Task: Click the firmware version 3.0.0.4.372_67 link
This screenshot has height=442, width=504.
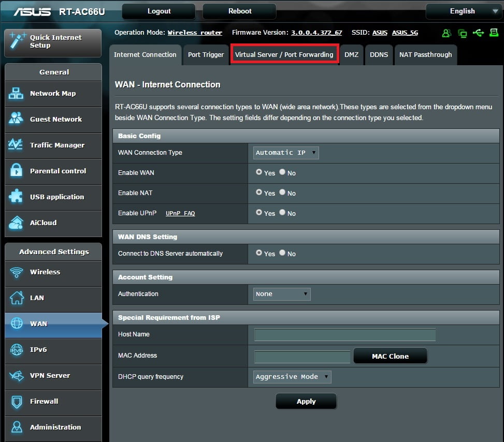Action: click(x=316, y=33)
